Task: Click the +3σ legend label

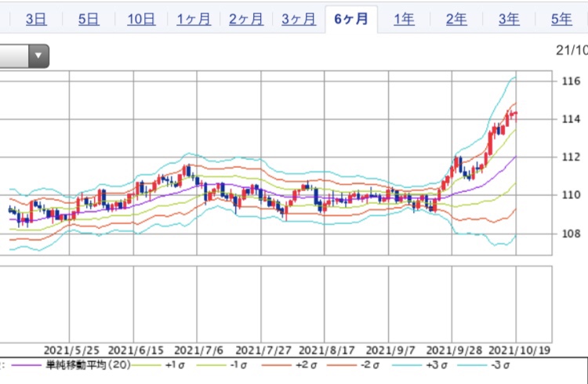Action: pos(437,364)
